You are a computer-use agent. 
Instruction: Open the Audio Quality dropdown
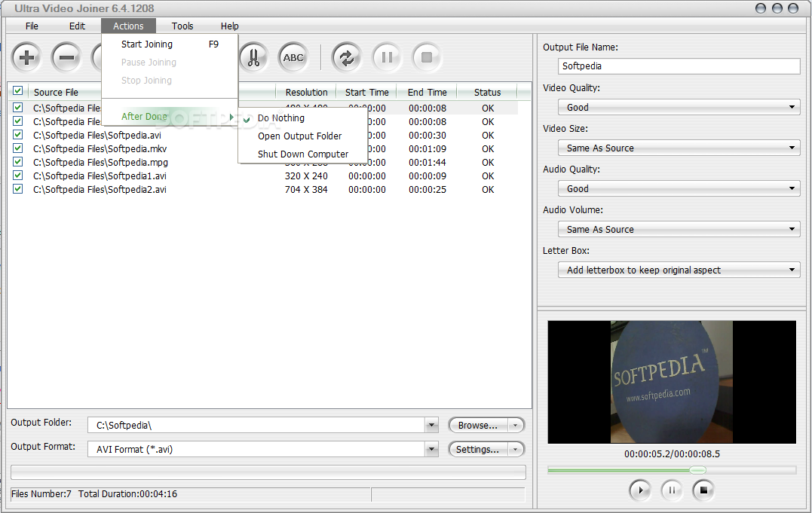(679, 188)
